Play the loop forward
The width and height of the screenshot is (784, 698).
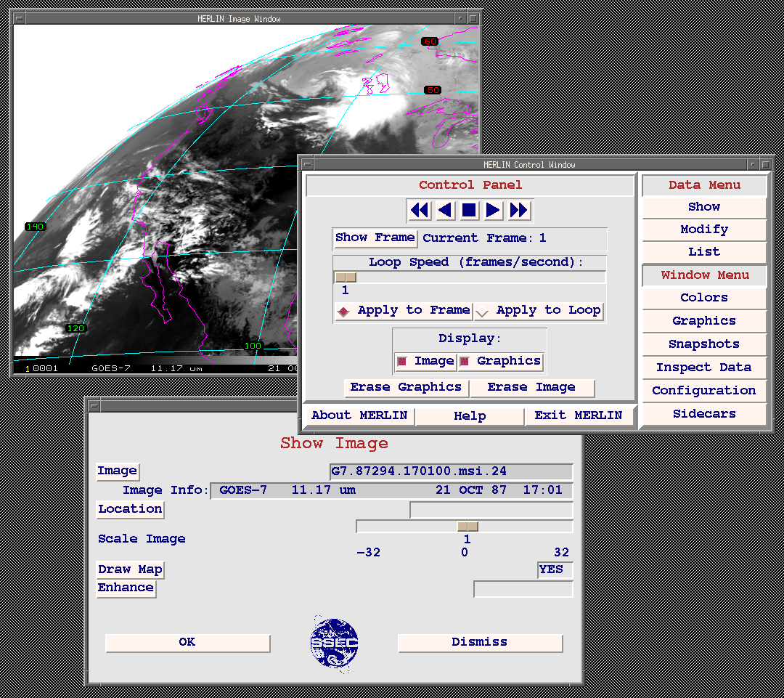coord(493,210)
